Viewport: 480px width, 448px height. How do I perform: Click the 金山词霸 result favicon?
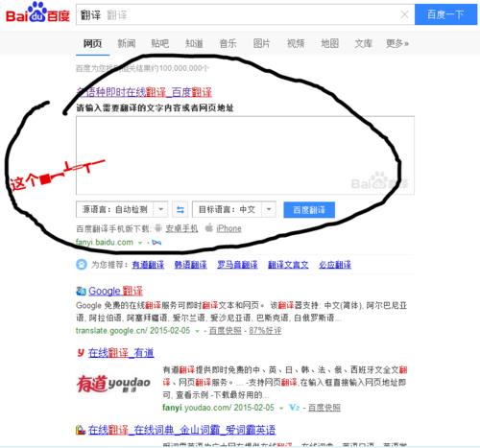click(81, 430)
